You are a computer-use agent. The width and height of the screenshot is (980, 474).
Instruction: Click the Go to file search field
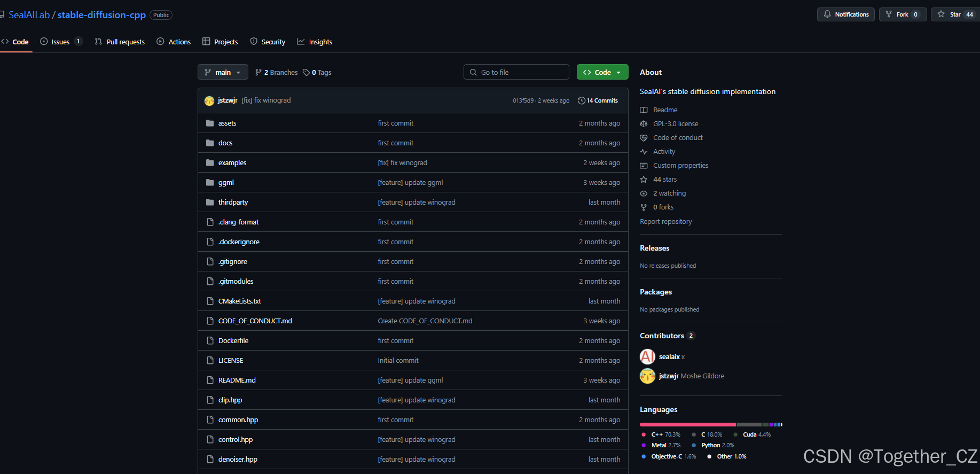(516, 72)
